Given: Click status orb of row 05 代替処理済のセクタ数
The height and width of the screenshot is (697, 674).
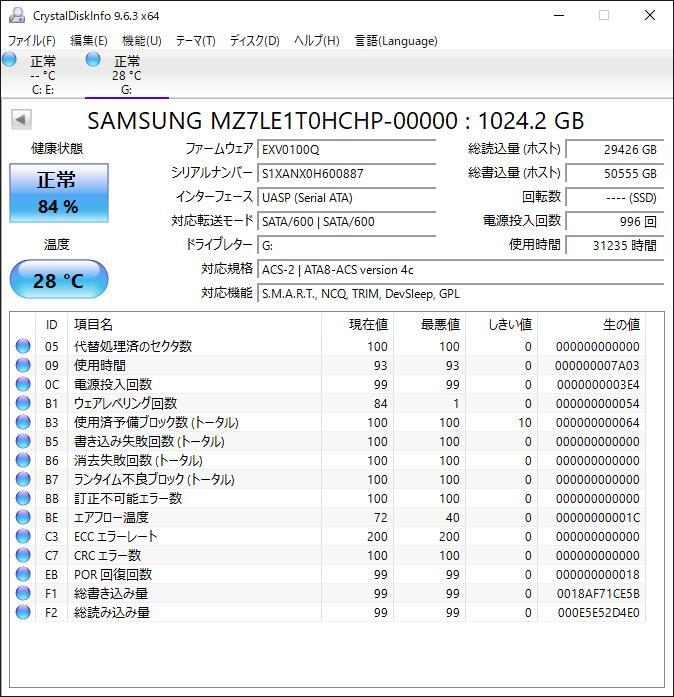Looking at the screenshot, I should tap(23, 346).
